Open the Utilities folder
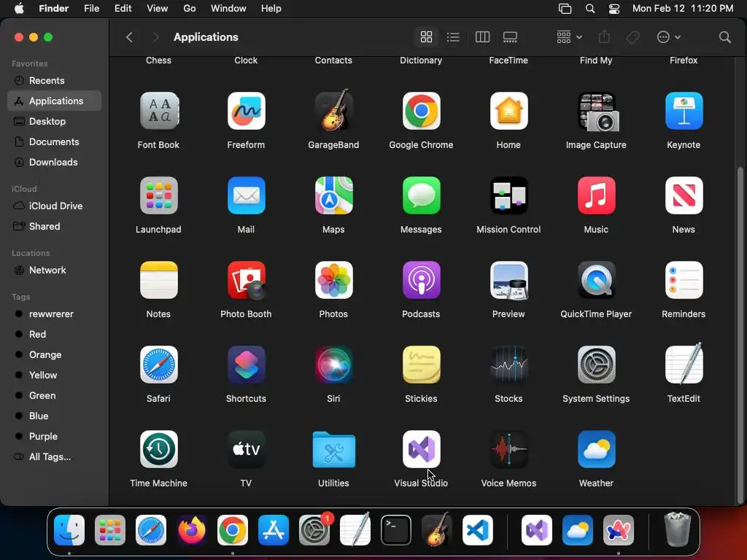 click(333, 449)
